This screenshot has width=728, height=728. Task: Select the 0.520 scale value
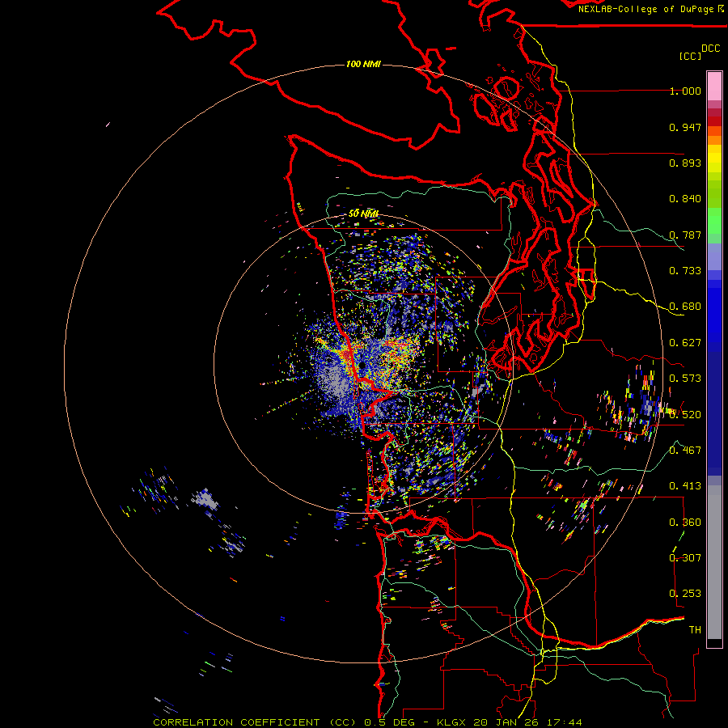[685, 414]
